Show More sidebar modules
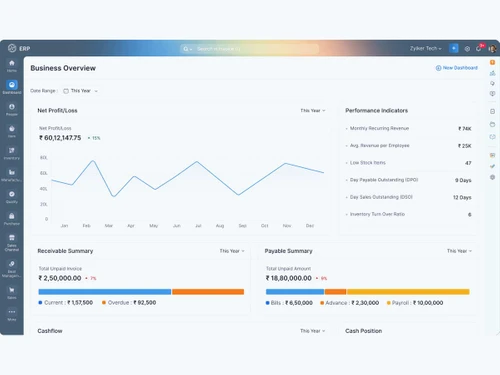This screenshot has height=375, width=500. [x=12, y=315]
